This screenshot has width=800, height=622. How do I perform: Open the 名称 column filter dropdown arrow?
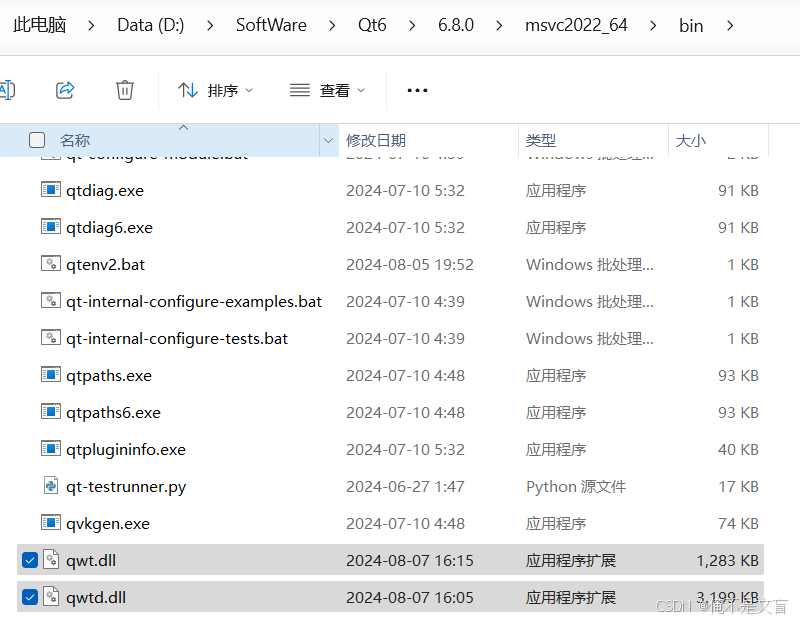pyautogui.click(x=328, y=140)
